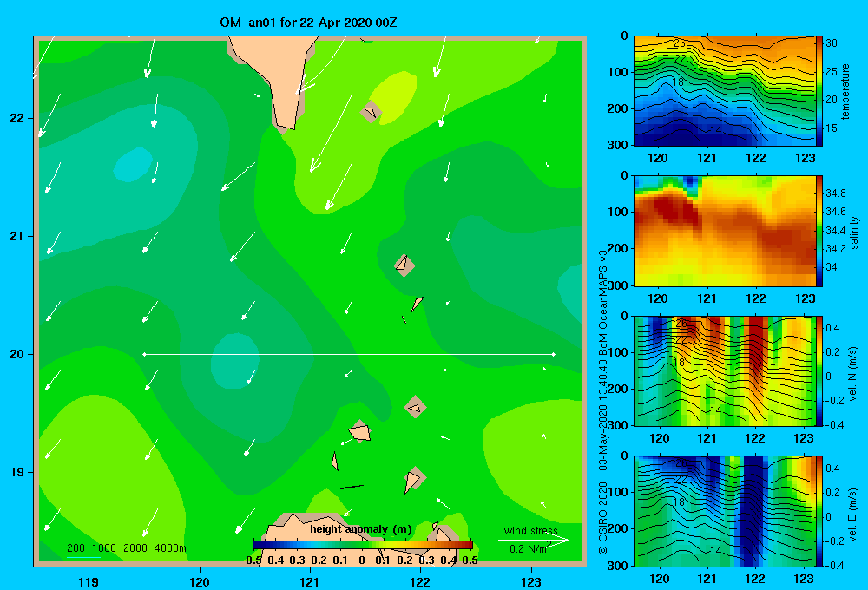Click the vel. N color bar
Screen dimensions: 868x590
pos(819,371)
